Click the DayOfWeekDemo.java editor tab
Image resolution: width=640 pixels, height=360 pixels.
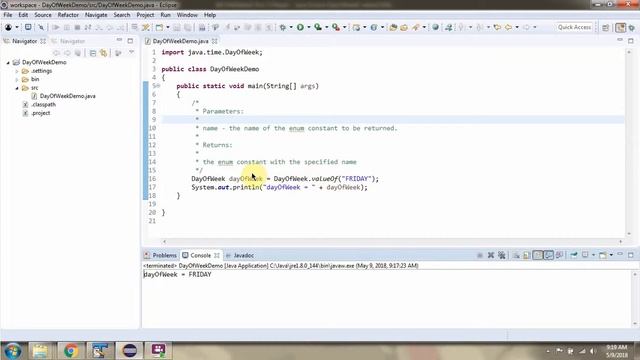coord(180,41)
